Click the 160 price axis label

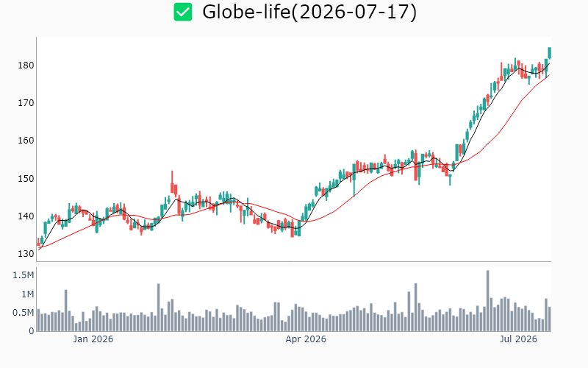point(26,141)
